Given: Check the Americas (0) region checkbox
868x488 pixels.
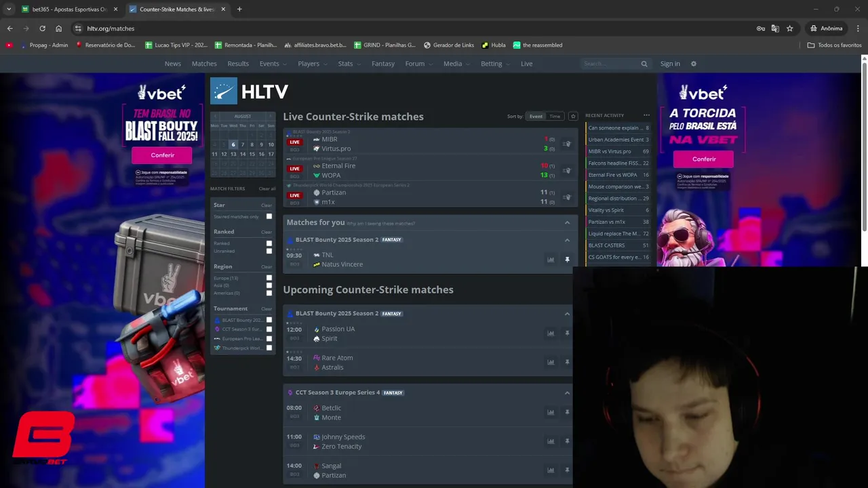Looking at the screenshot, I should pos(269,293).
